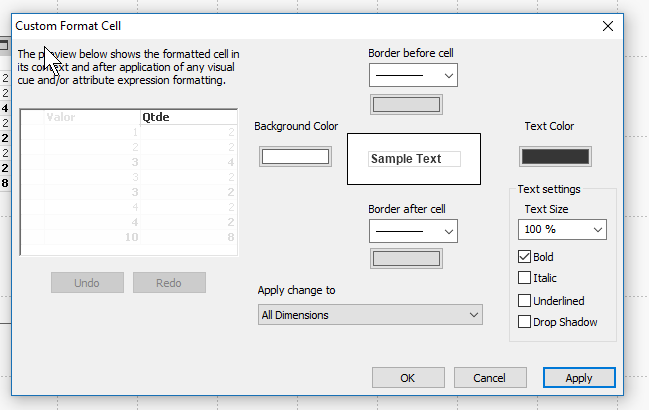Click the Undo button

[87, 283]
